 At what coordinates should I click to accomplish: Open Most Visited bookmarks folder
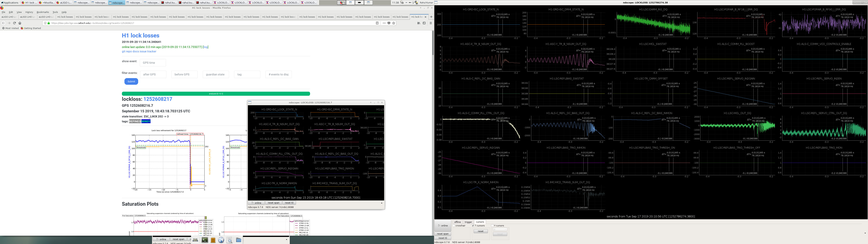pos(11,28)
